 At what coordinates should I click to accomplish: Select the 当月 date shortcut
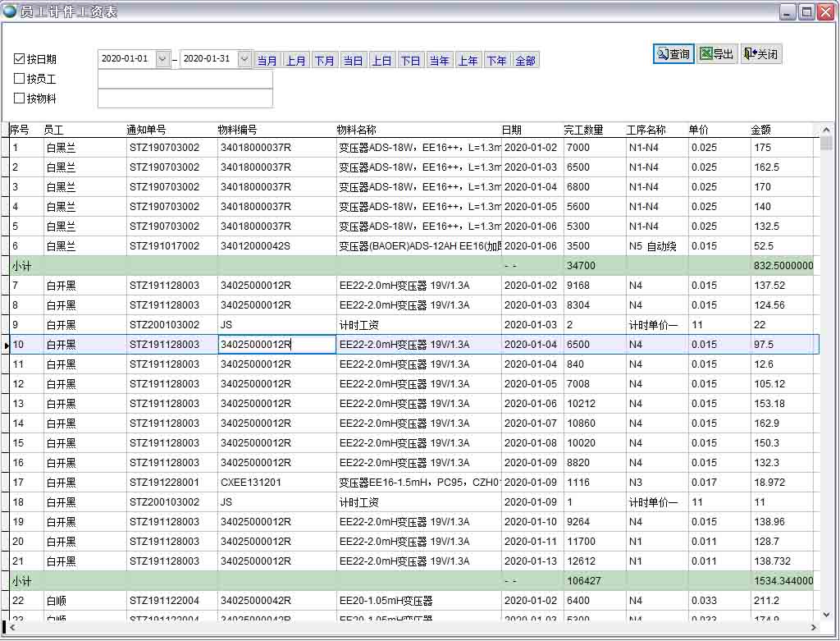coord(267,61)
